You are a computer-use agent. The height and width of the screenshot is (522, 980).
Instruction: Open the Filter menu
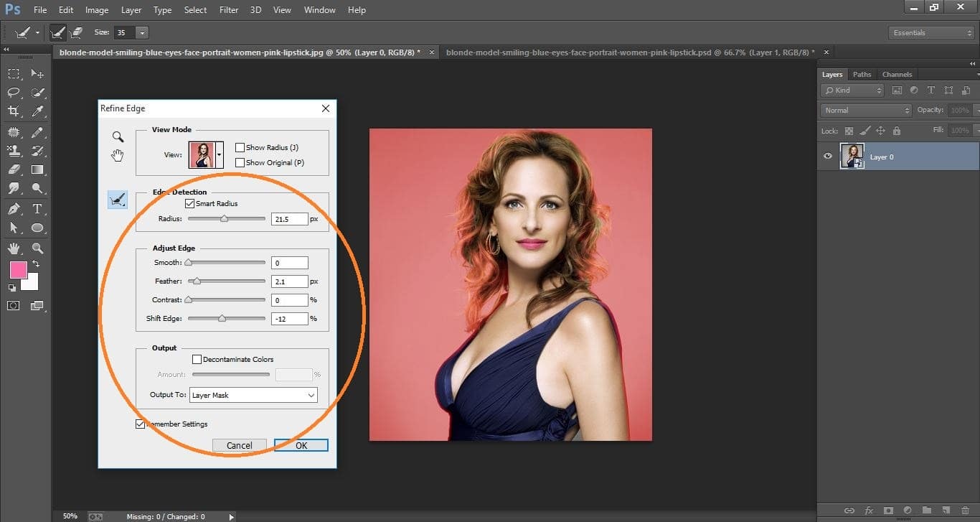click(228, 9)
